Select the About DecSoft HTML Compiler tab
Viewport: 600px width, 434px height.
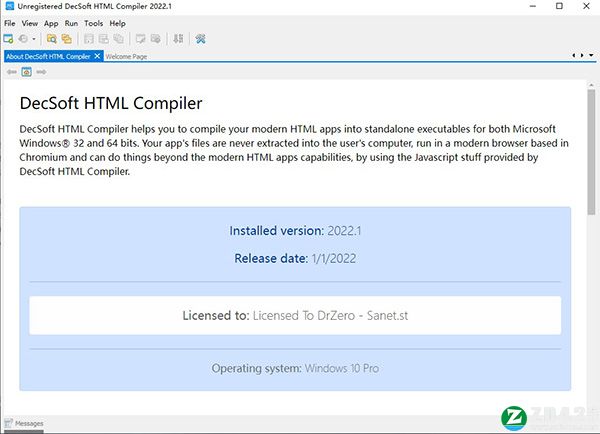click(x=48, y=56)
